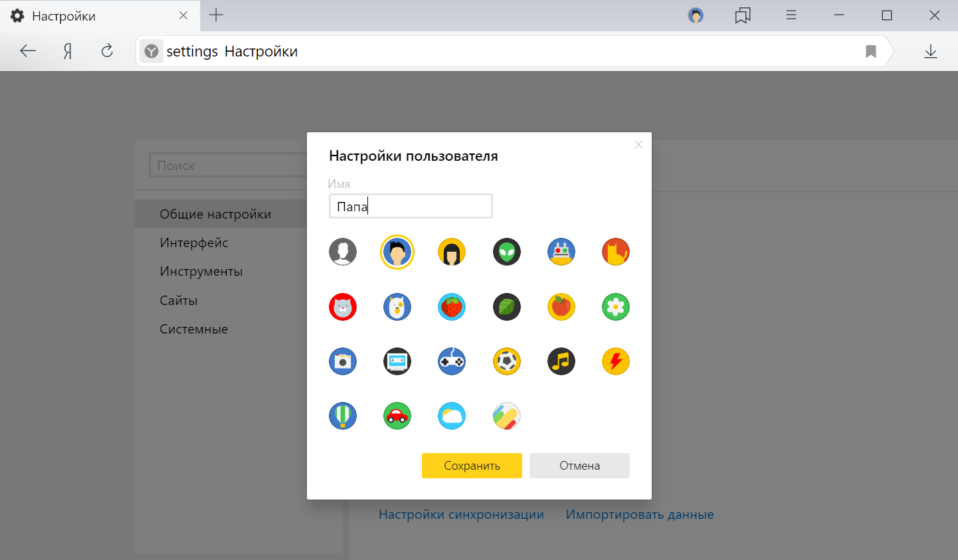
Task: Choose the colorful stripes avatar
Action: click(507, 416)
